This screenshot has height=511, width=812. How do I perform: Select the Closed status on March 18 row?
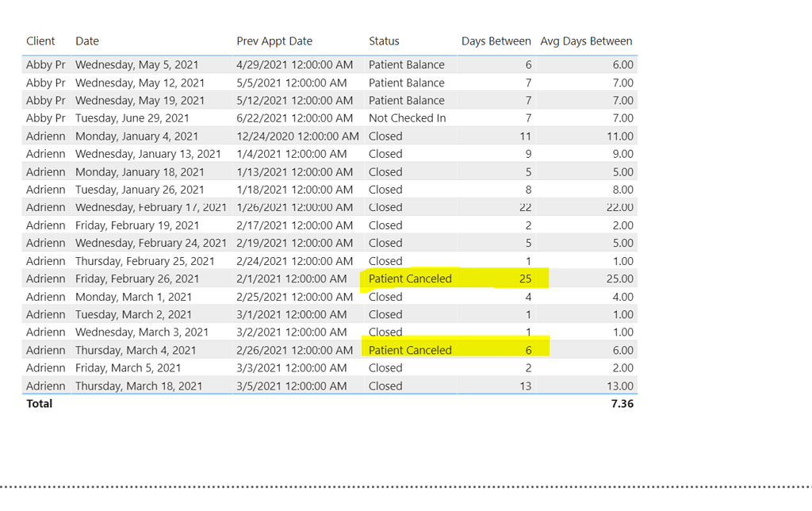click(385, 386)
